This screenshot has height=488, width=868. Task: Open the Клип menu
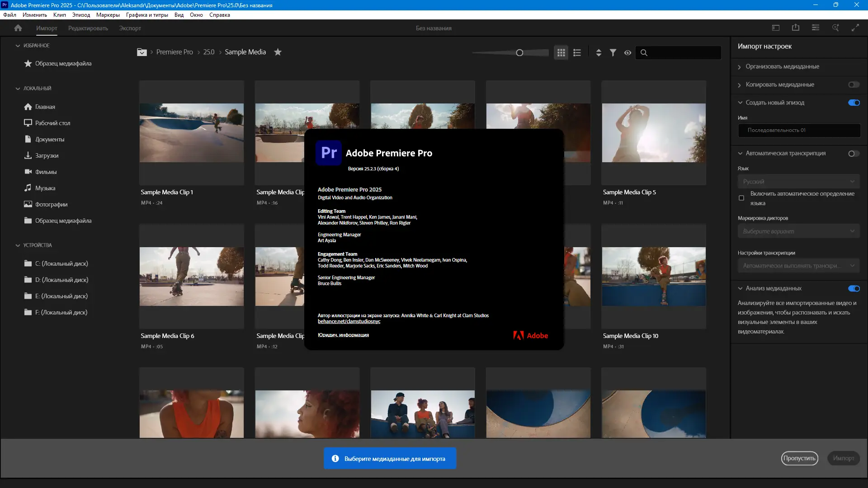tap(60, 15)
